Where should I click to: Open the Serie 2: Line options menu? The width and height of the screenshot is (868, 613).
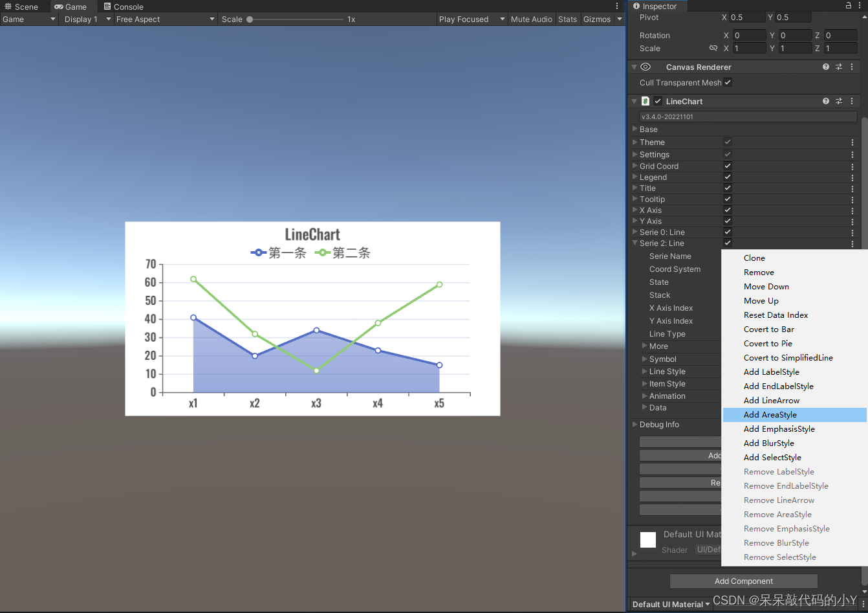(x=852, y=244)
